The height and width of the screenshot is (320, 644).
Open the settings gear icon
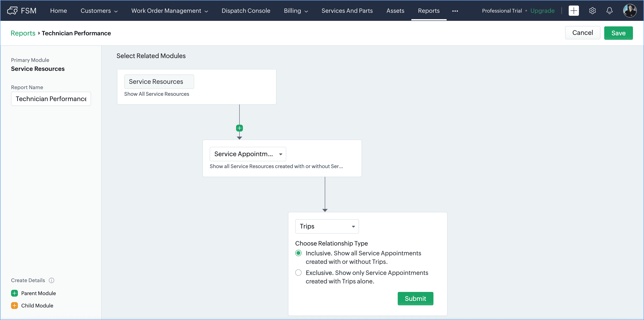pyautogui.click(x=592, y=10)
